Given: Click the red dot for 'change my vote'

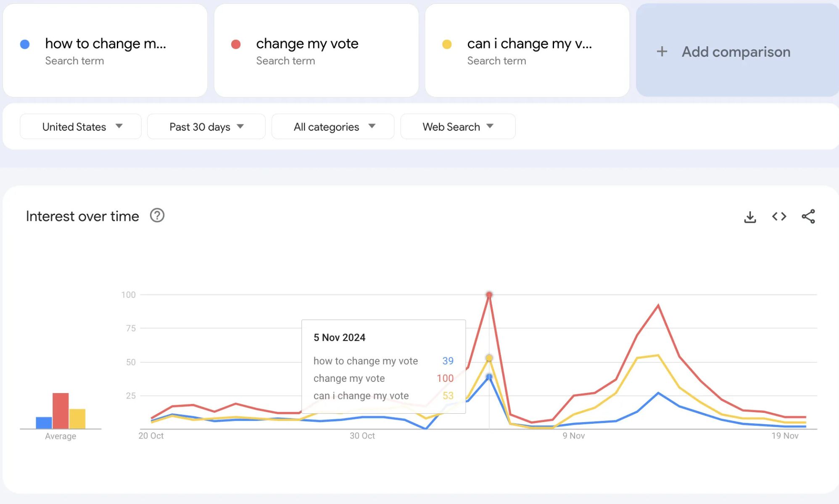Looking at the screenshot, I should click(x=236, y=43).
